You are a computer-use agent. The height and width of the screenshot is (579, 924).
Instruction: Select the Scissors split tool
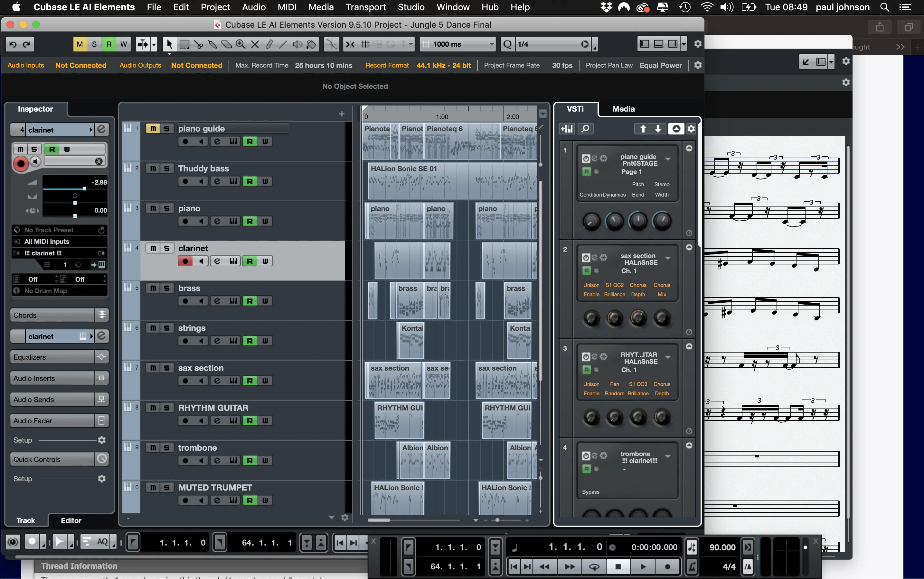[198, 44]
